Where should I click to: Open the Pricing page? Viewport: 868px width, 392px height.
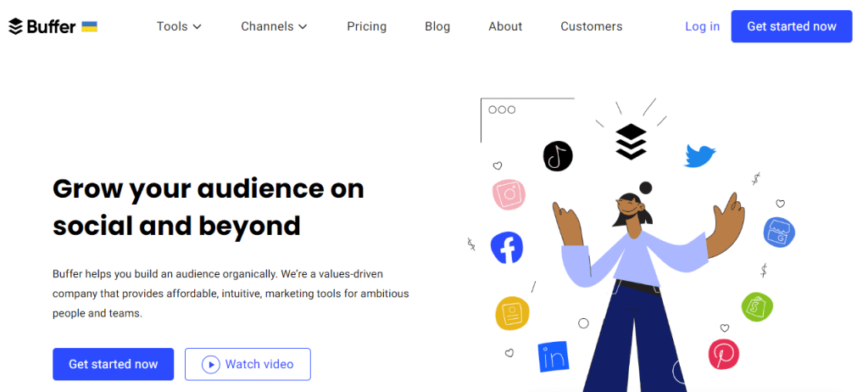[x=366, y=26]
